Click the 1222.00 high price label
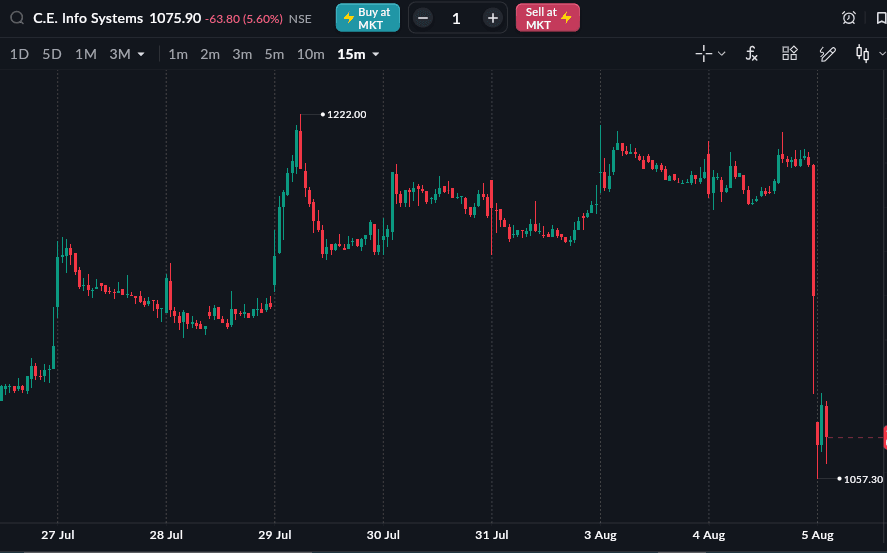This screenshot has width=887, height=553. (x=346, y=115)
